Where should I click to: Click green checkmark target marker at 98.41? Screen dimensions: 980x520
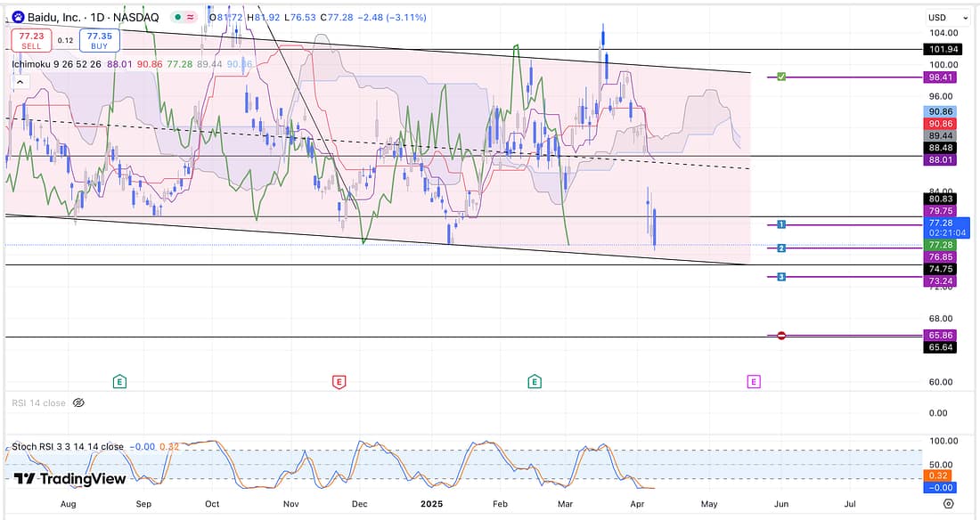781,77
